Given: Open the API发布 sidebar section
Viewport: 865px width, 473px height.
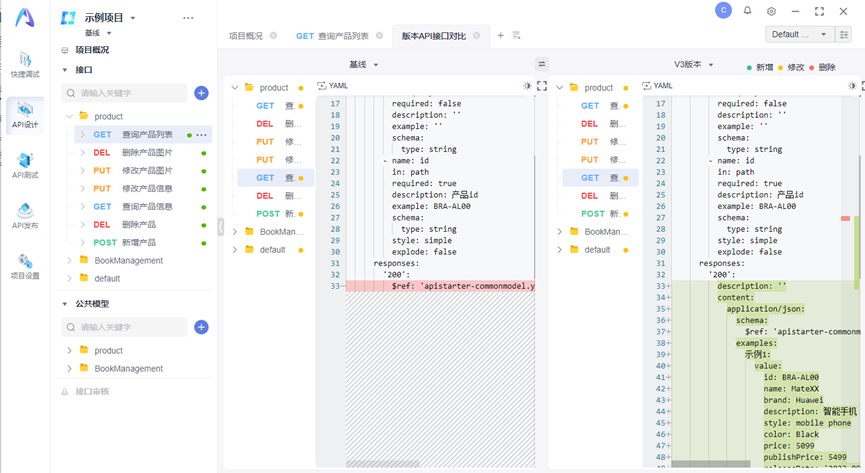Looking at the screenshot, I should point(25,216).
